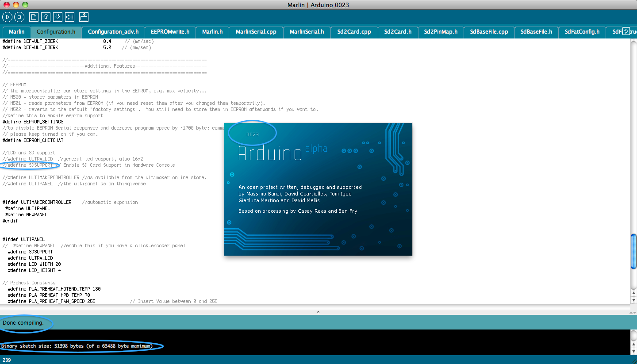The image size is (637, 364).
Task: Click the "Done compiling." status message
Action: pos(23,323)
